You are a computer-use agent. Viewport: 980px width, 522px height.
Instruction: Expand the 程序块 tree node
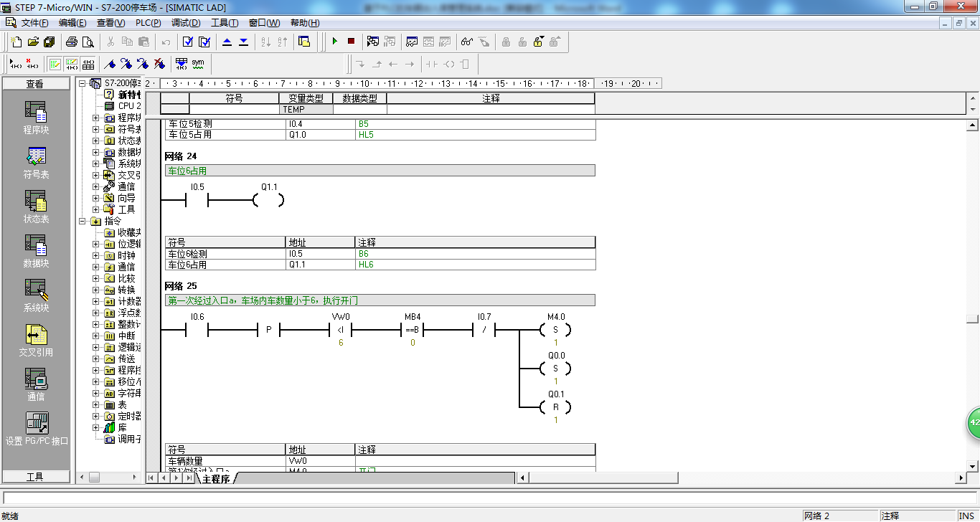pyautogui.click(x=96, y=118)
